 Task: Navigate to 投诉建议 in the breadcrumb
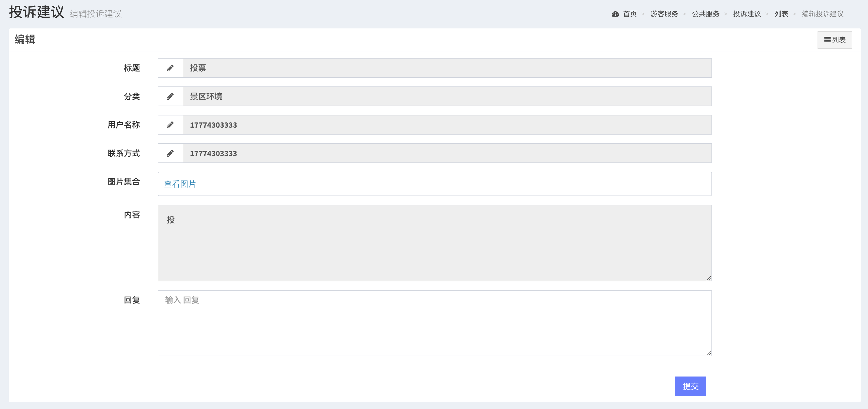coord(747,14)
